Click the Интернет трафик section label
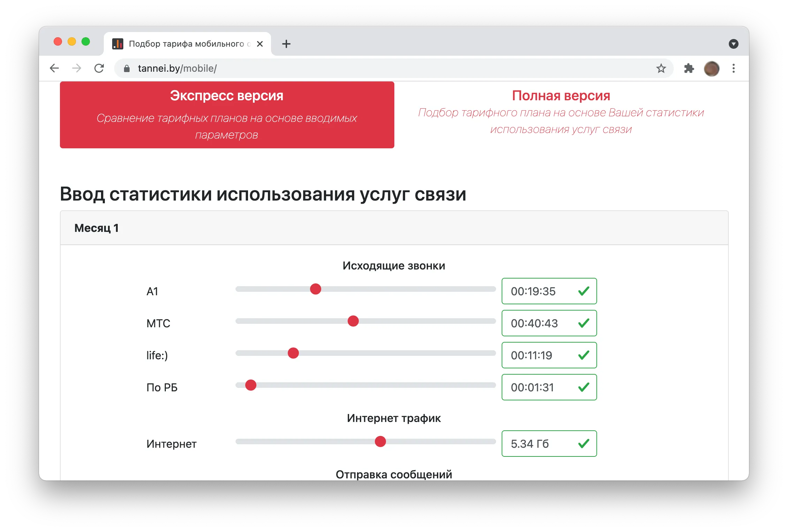The image size is (788, 532). 394,418
